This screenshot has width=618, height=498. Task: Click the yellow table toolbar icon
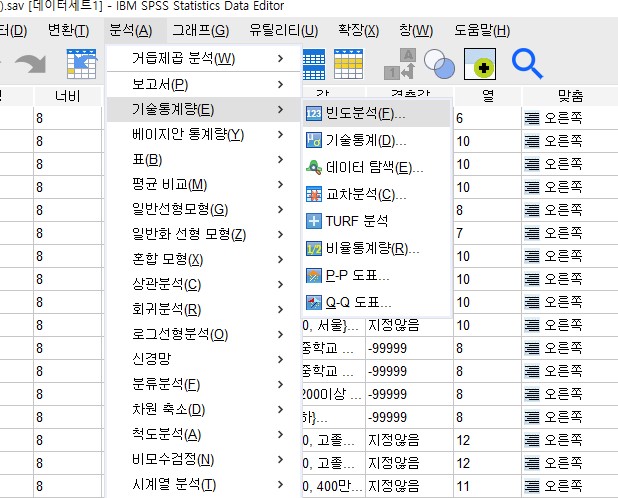pyautogui.click(x=348, y=64)
